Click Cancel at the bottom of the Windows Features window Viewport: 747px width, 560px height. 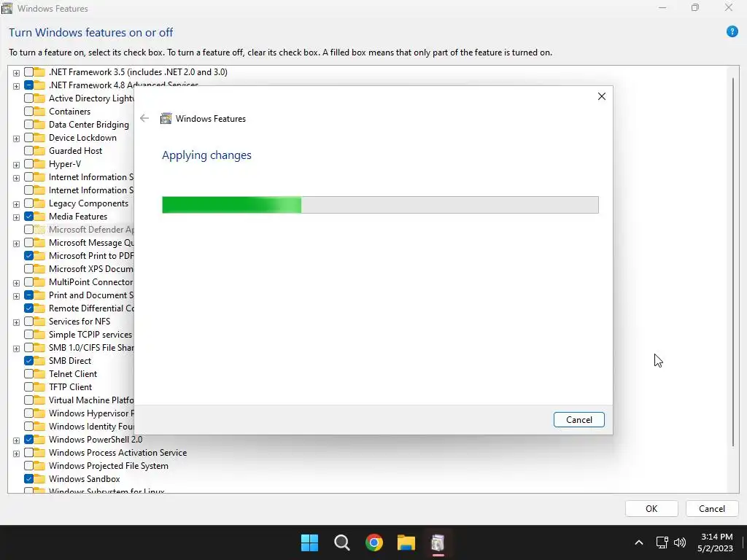pyautogui.click(x=712, y=508)
